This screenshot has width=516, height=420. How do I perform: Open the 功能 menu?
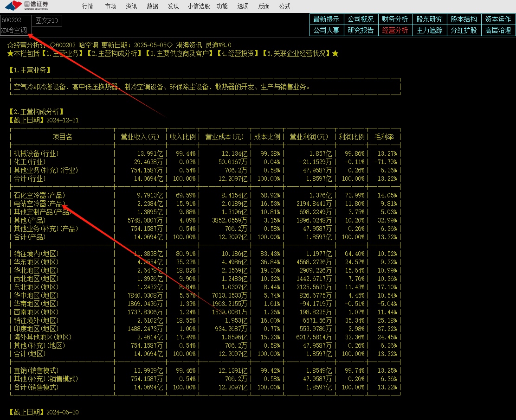222,6
